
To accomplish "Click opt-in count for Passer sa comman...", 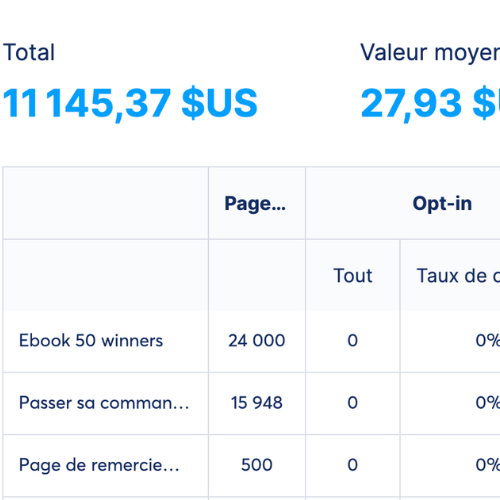I will (353, 403).
